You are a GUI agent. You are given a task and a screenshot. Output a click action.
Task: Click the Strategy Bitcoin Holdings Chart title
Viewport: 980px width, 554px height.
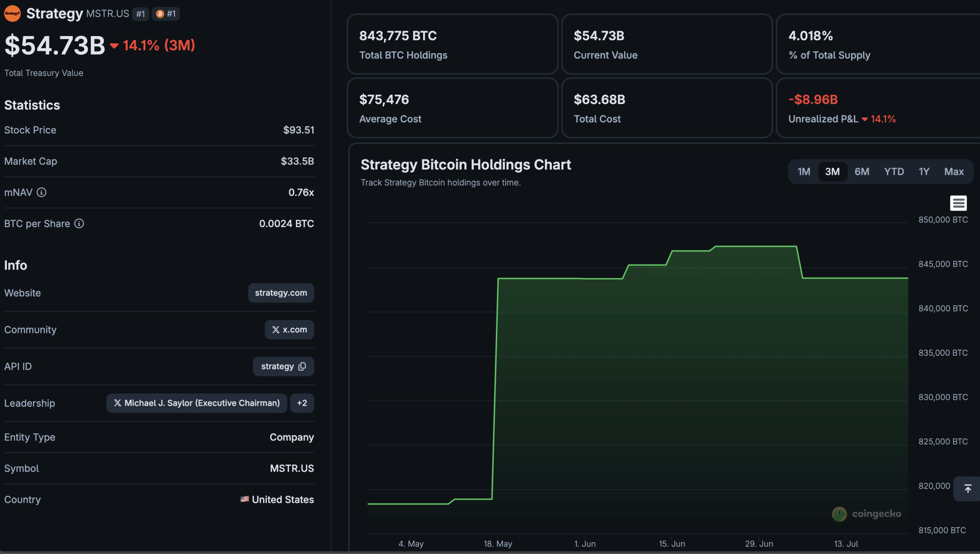pos(466,165)
